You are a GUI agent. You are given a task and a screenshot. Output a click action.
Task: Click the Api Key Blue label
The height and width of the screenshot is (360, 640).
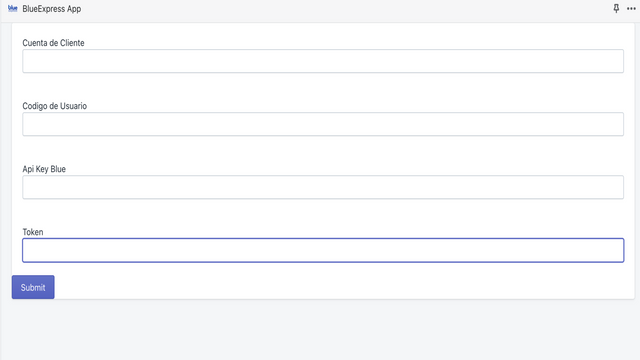[44, 169]
